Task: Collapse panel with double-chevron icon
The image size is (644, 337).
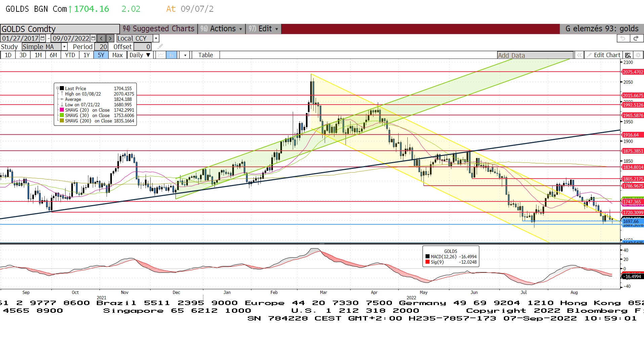Action: (579, 55)
